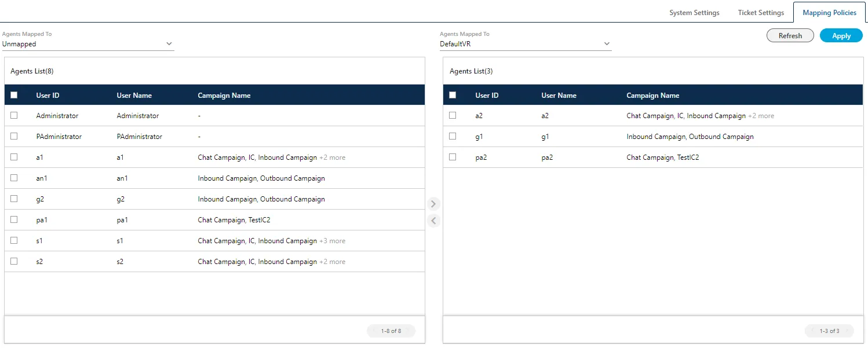
Task: Select agent g2 checkbox
Action: [14, 199]
